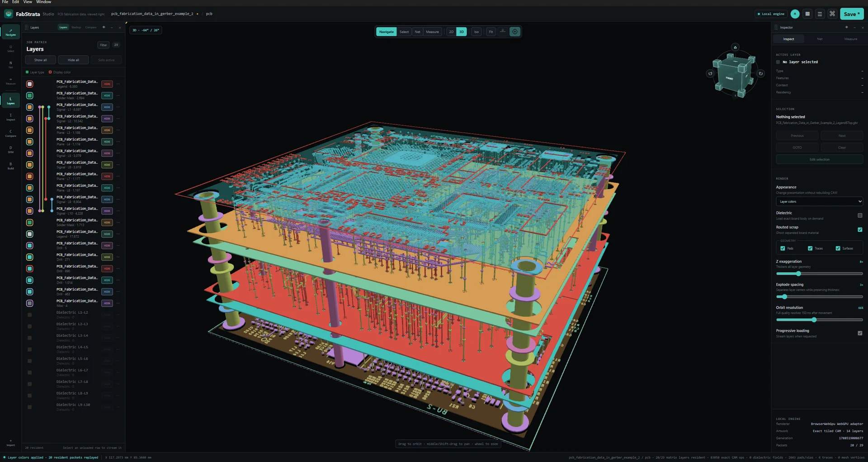Screen dimensions: 868x462
Task: Click the home icon above the orientation cube
Action: [x=735, y=47]
